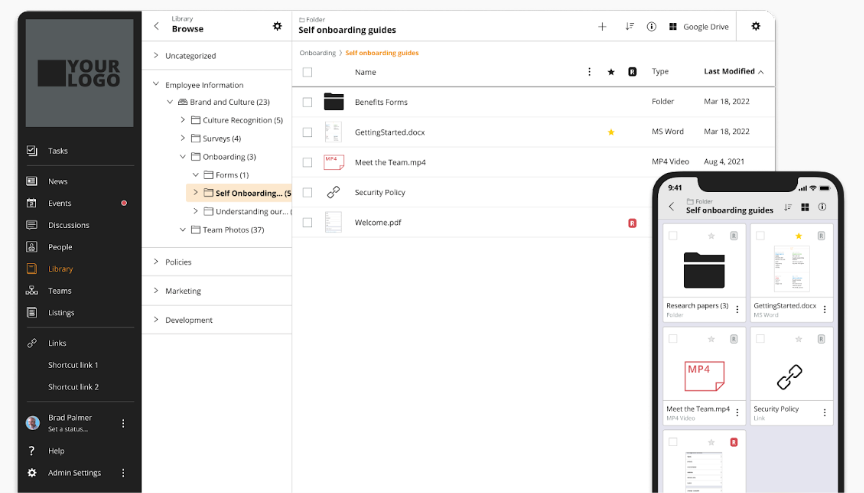The height and width of the screenshot is (493, 864).
Task: Select Team Photos folder in tree
Action: 231,230
